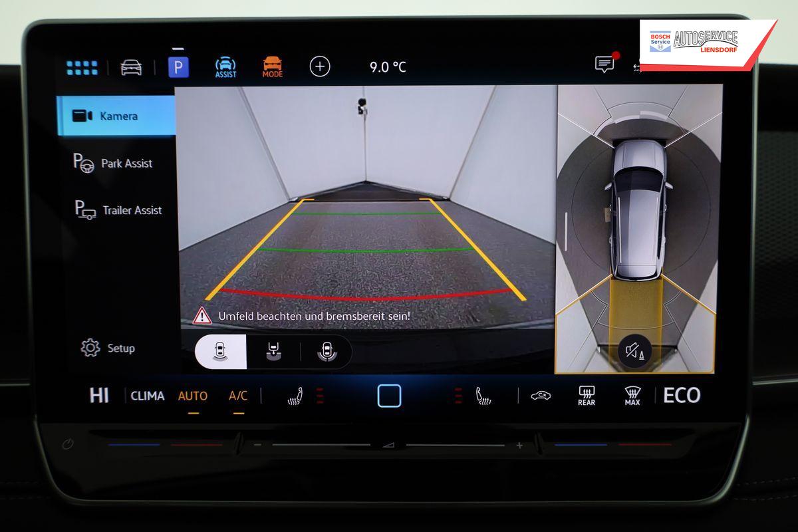Add a shortcut with the plus icon
Screen dimensions: 798x532
(320, 66)
